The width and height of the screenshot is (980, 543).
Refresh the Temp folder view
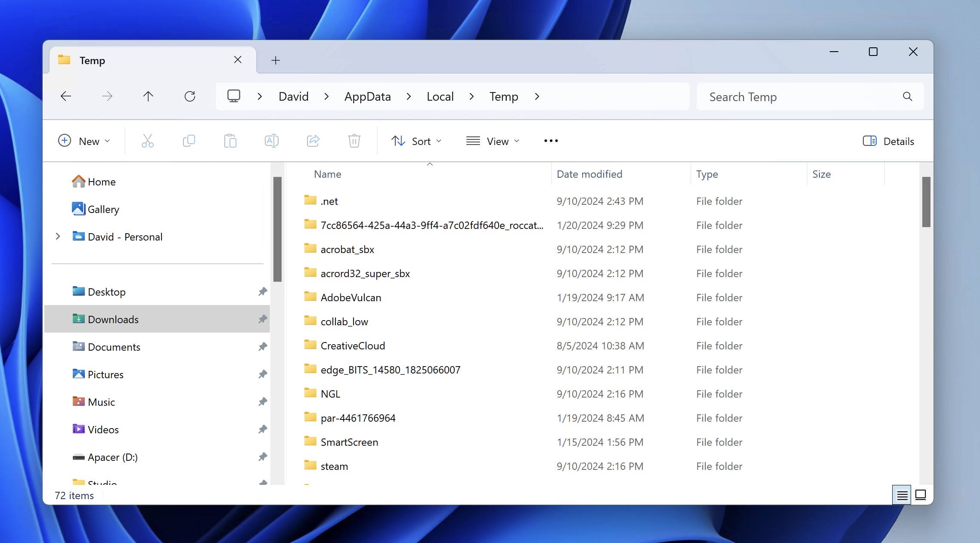coord(190,96)
